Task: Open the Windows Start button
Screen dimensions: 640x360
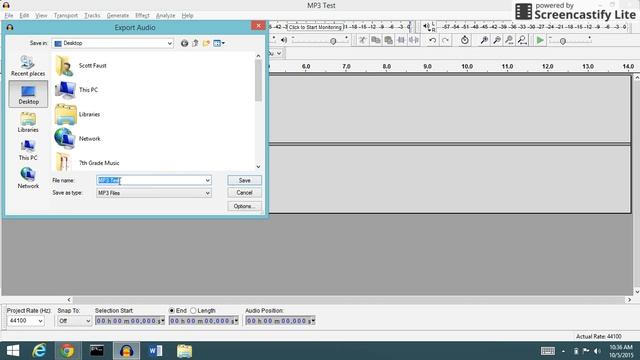Action: point(13,351)
